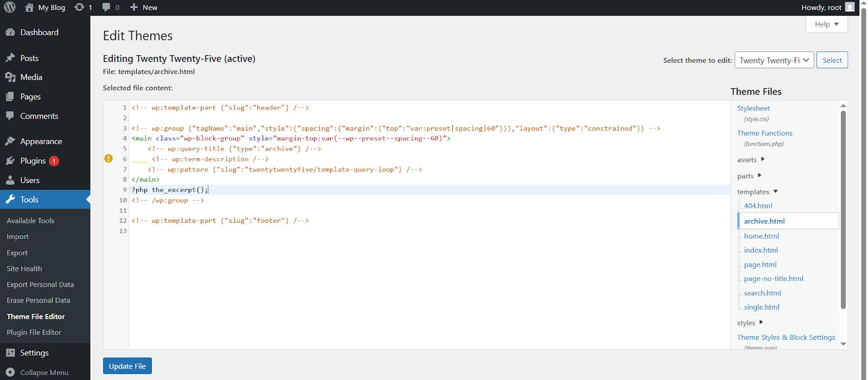Open index.html template file

point(761,250)
